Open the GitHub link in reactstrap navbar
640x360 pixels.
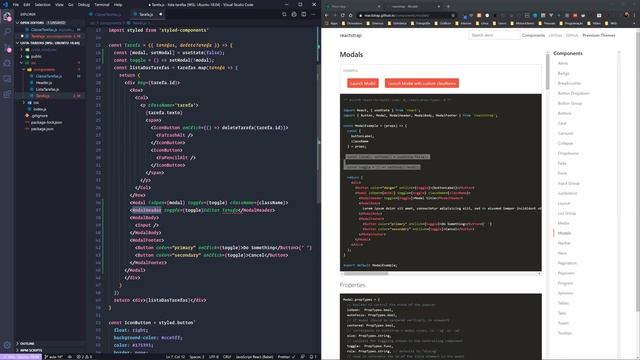point(572,36)
